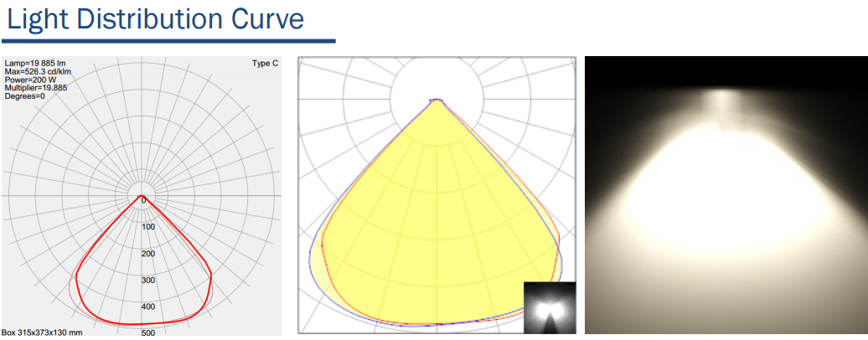Click the '500' polar axis value
The height and width of the screenshot is (340, 868).
click(147, 332)
